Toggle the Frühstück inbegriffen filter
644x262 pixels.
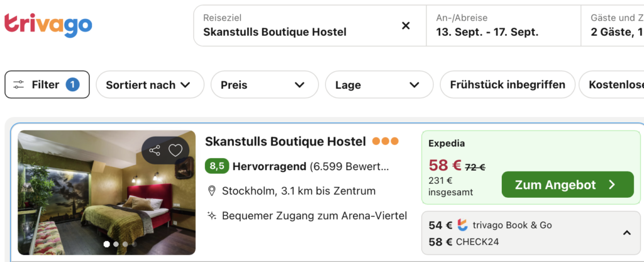tap(508, 85)
